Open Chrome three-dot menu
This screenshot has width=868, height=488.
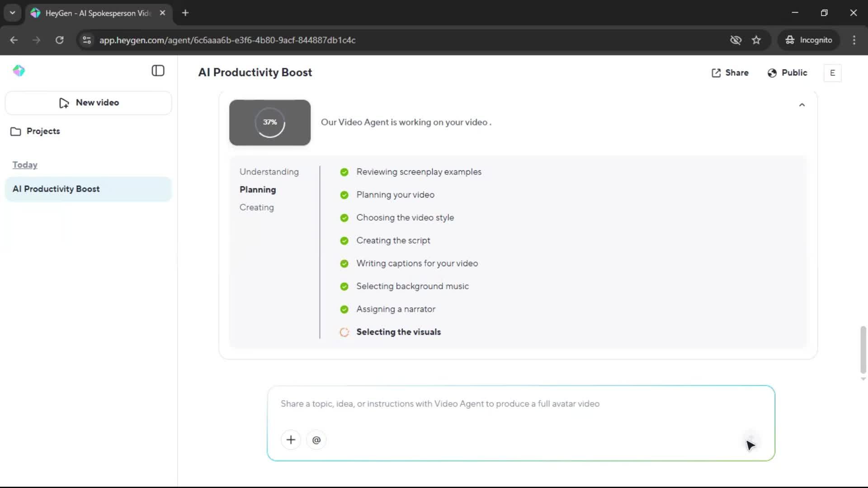[854, 40]
